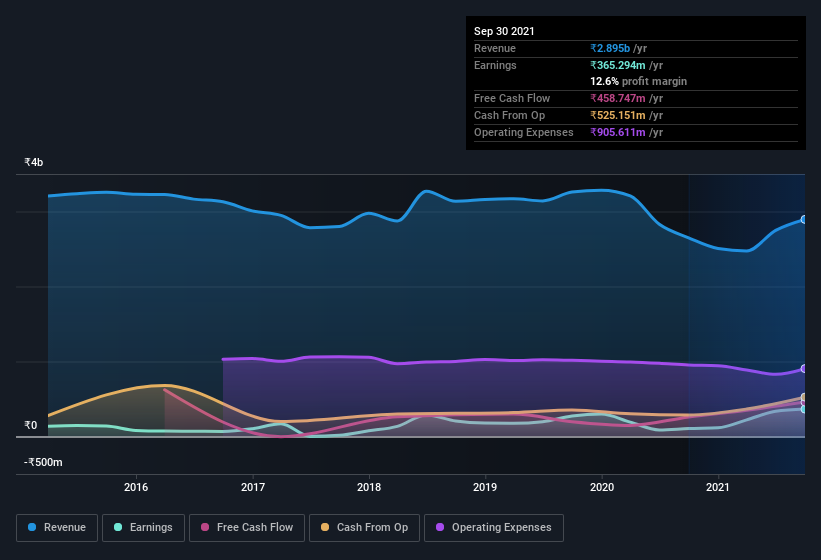Screen dimensions: 821x560
Task: Click the ₹458.747m free cash flow value
Action: point(618,98)
